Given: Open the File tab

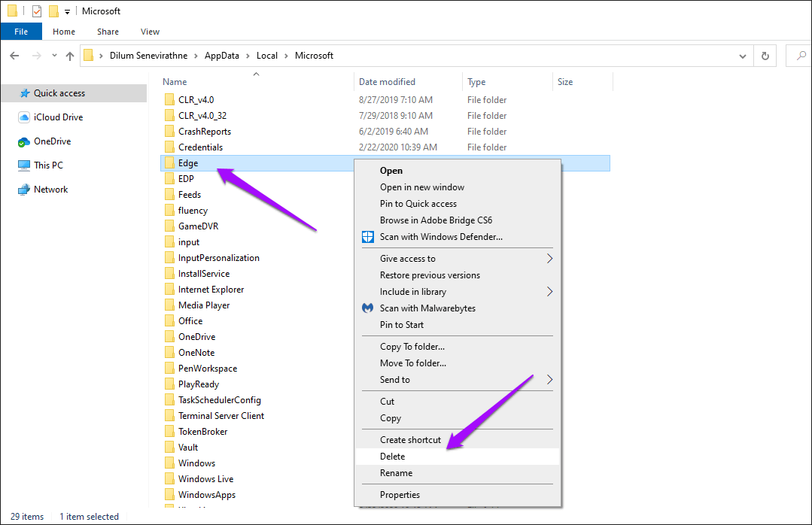Looking at the screenshot, I should pyautogui.click(x=21, y=32).
